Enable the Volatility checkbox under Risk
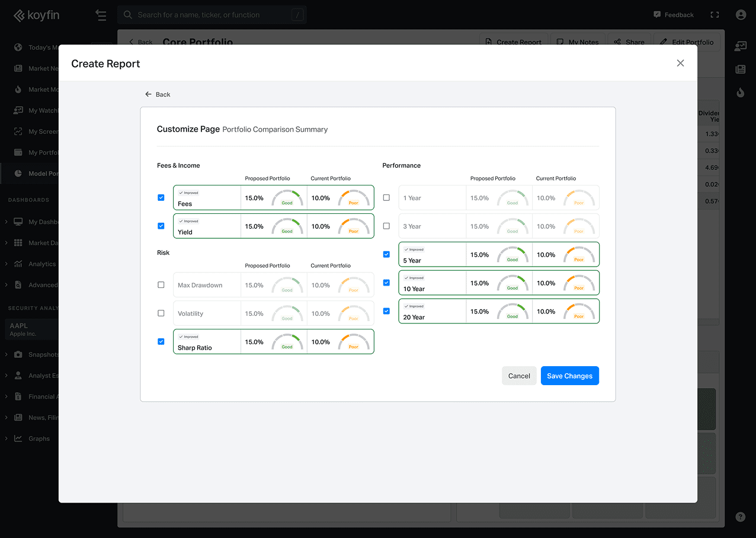The width and height of the screenshot is (756, 538). pyautogui.click(x=161, y=313)
